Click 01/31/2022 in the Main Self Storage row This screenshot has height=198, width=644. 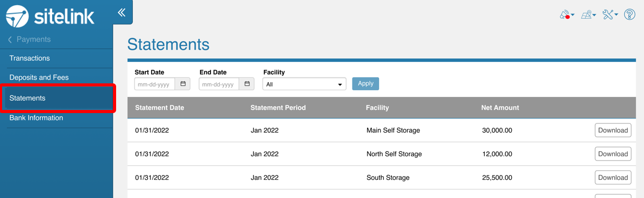point(152,130)
